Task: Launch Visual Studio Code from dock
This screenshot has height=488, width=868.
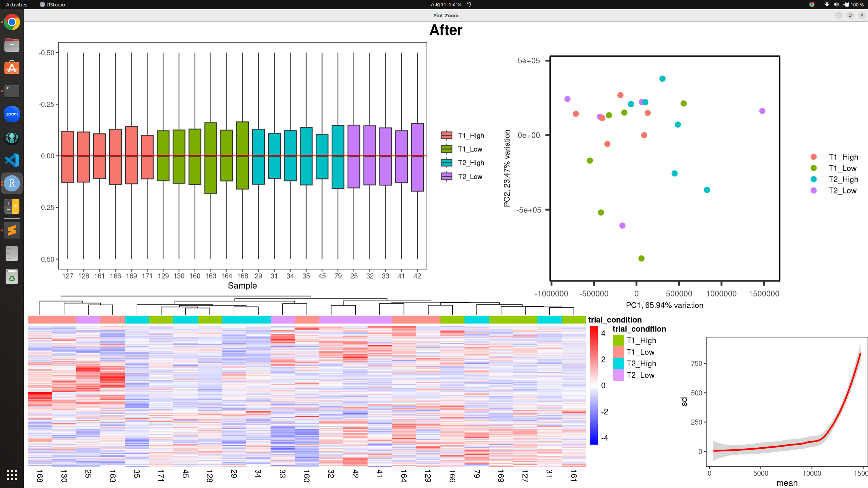Action: (x=12, y=160)
